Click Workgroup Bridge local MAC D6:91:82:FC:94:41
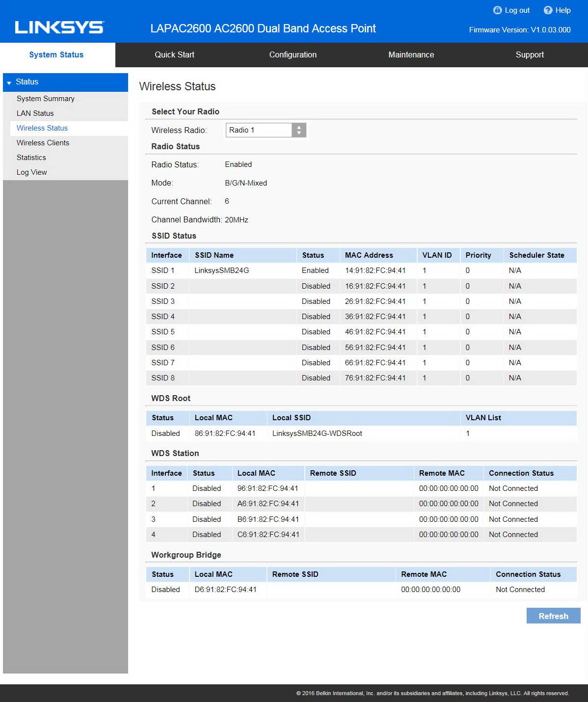The image size is (588, 702). [226, 590]
